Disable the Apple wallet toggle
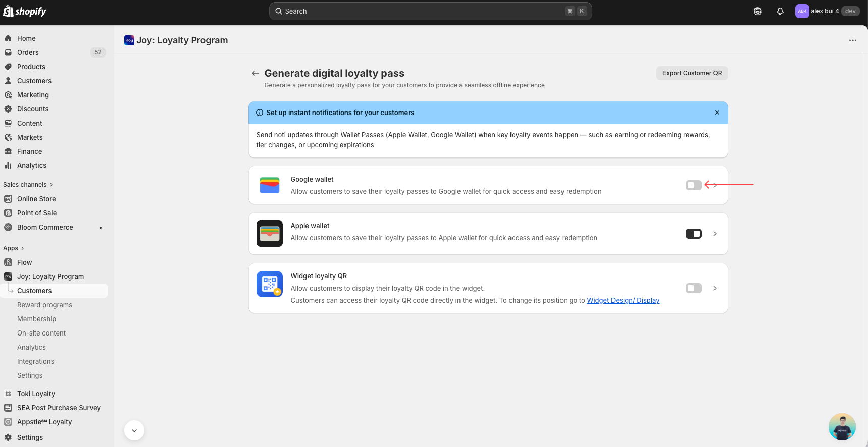Viewport: 868px width, 447px height. tap(693, 234)
